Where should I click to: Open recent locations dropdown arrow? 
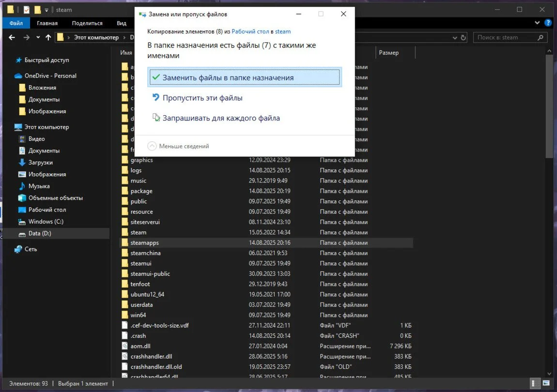[x=38, y=37]
